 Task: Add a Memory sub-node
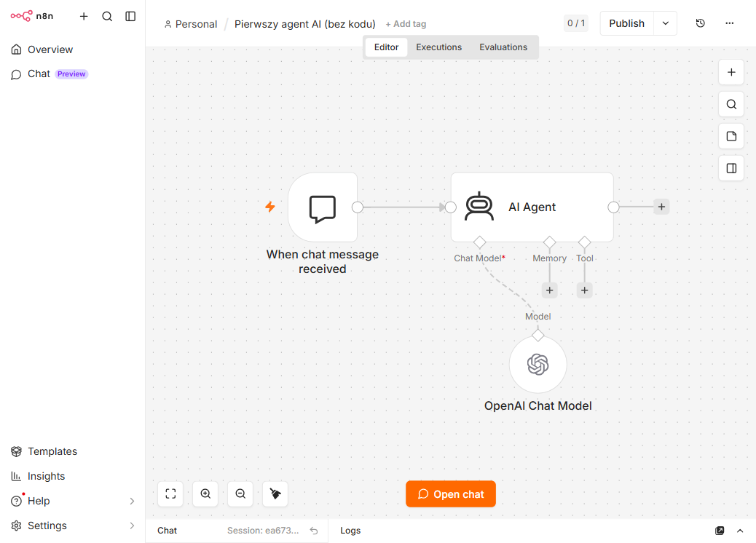coord(550,290)
